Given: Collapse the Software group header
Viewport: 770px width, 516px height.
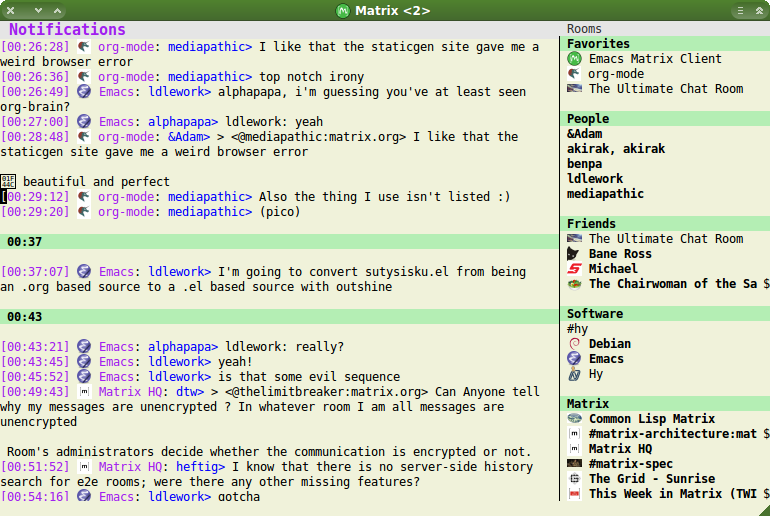Looking at the screenshot, I should (665, 314).
